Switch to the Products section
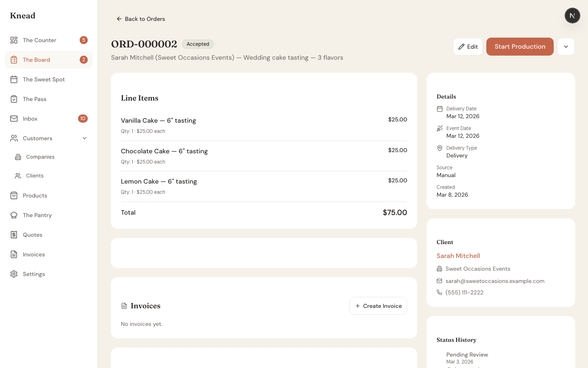 [x=35, y=195]
